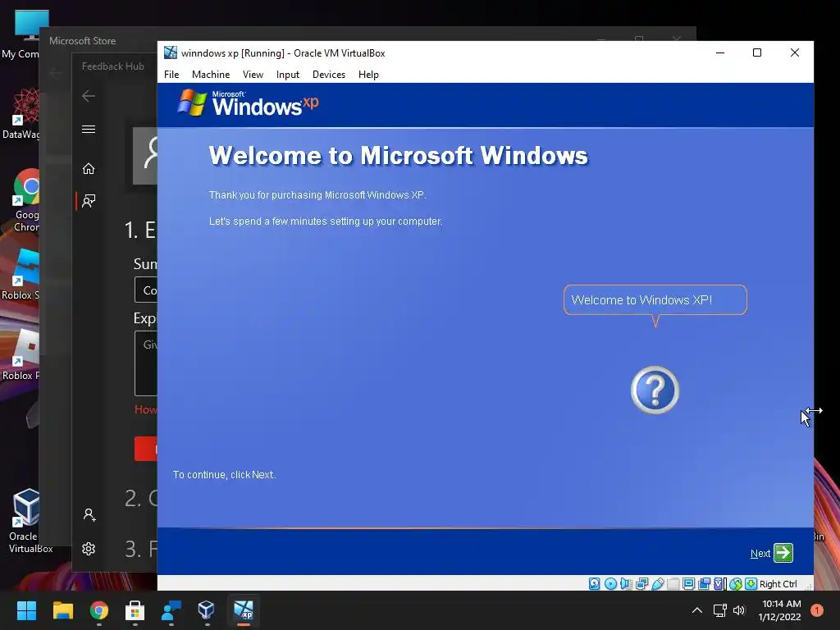Image resolution: width=840 pixels, height=630 pixels.
Task: Click the Next link in Windows XP setup
Action: coord(760,554)
